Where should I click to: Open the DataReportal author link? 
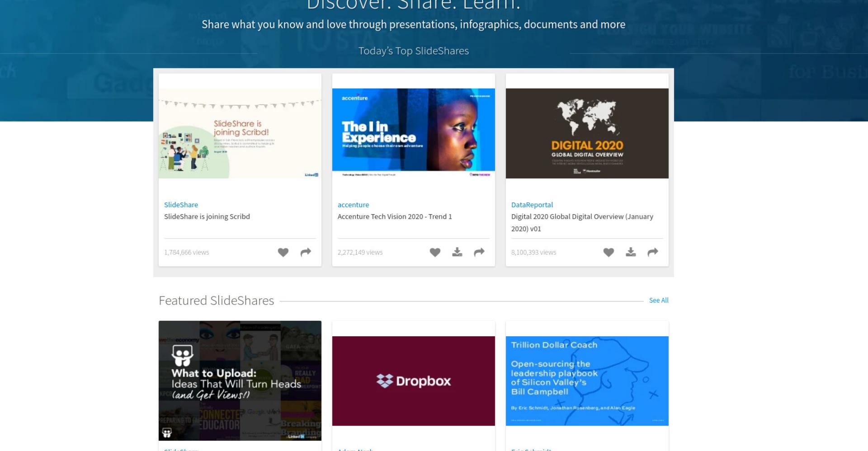(x=532, y=205)
